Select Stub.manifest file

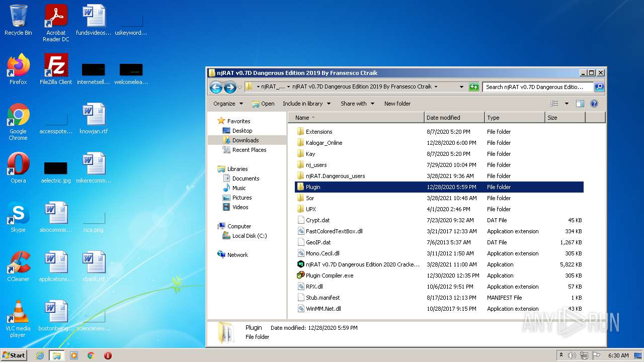point(318,298)
